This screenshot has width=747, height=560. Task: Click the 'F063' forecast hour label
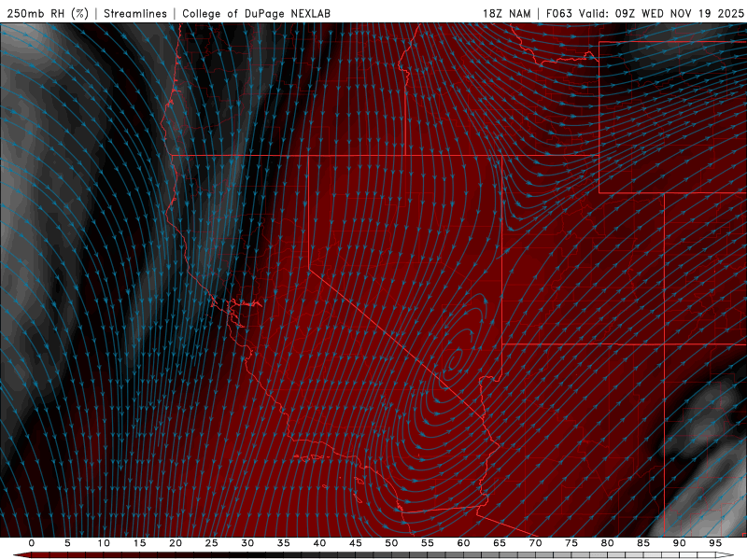coord(559,13)
